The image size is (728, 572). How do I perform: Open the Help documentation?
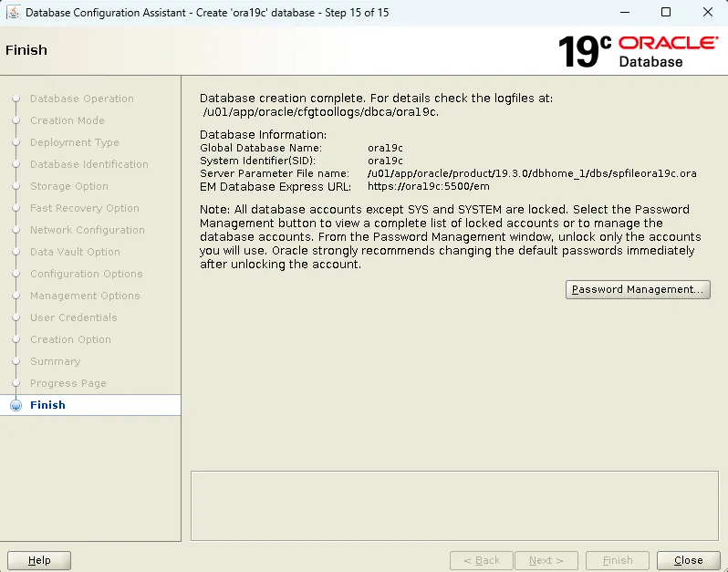[39, 560]
